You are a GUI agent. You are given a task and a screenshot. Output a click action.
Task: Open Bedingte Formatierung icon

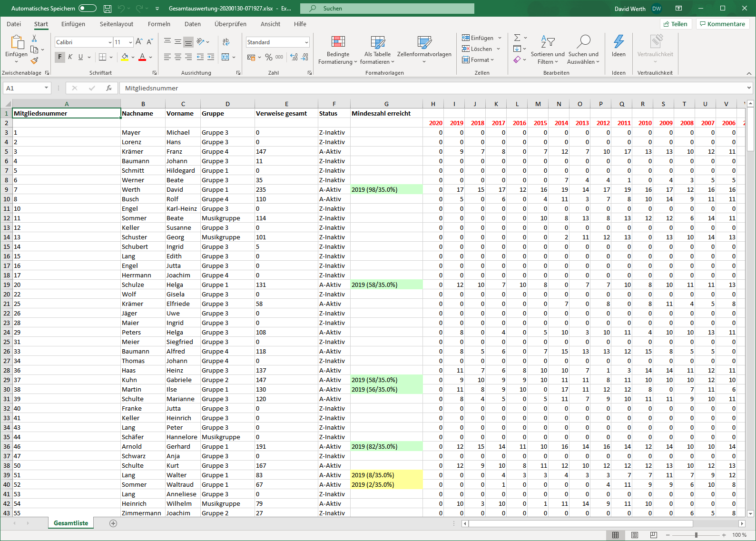coord(338,41)
